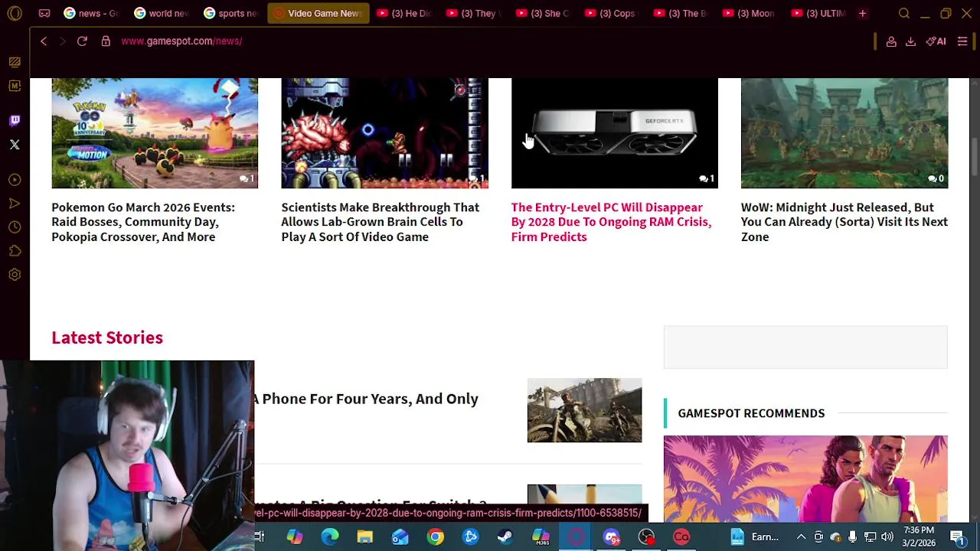Open Twitch in the sidebar
This screenshot has width=980, height=551.
click(x=15, y=121)
